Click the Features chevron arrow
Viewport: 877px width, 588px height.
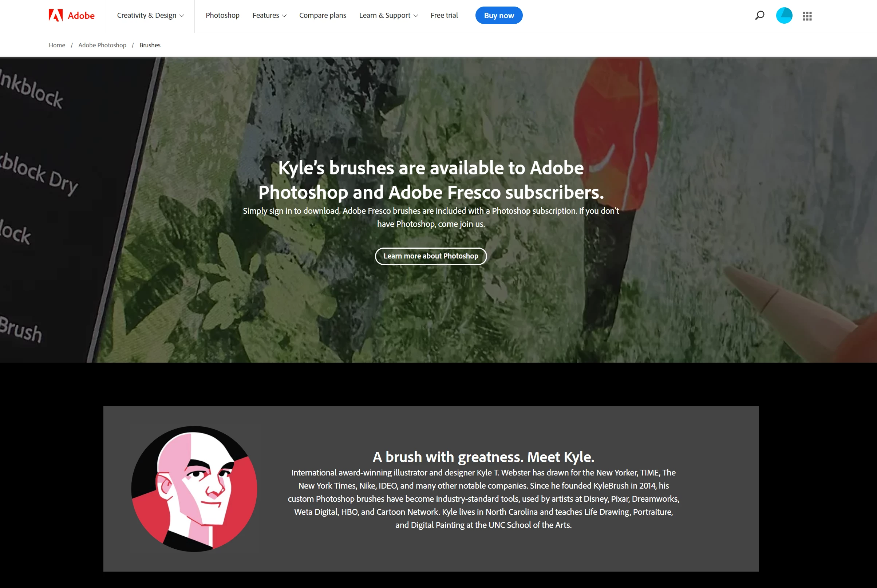coord(284,16)
